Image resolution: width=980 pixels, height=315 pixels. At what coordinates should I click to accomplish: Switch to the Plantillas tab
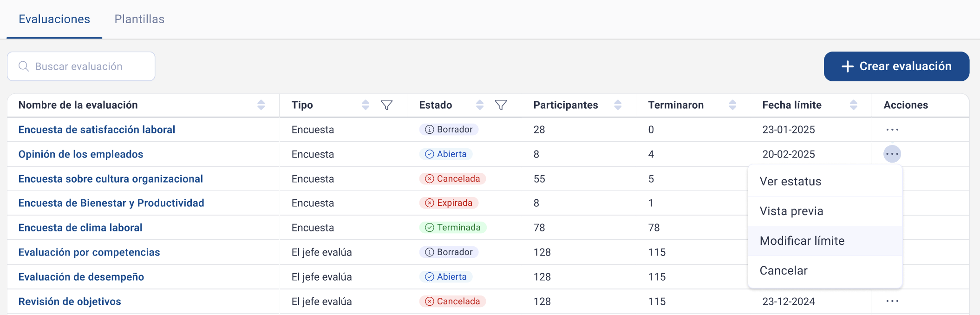click(139, 19)
